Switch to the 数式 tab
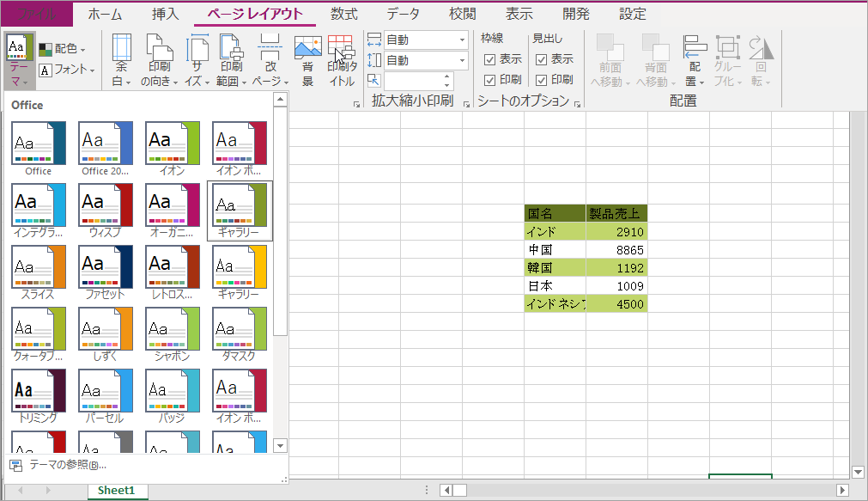Image resolution: width=868 pixels, height=501 pixels. coord(344,15)
